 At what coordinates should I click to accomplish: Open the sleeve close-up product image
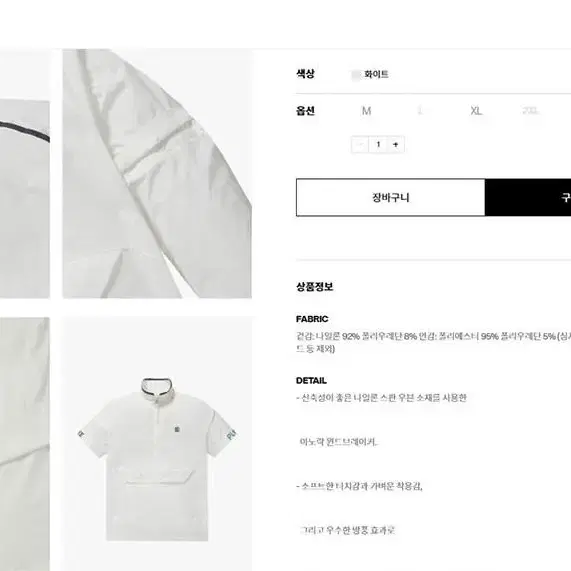click(x=157, y=174)
